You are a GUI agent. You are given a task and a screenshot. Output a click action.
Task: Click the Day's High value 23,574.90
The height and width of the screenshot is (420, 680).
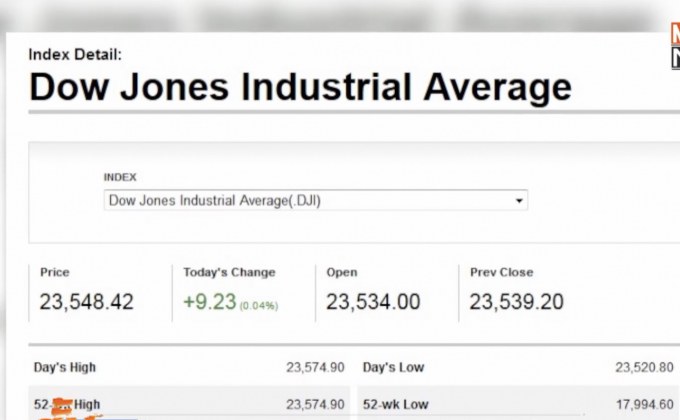pos(314,367)
